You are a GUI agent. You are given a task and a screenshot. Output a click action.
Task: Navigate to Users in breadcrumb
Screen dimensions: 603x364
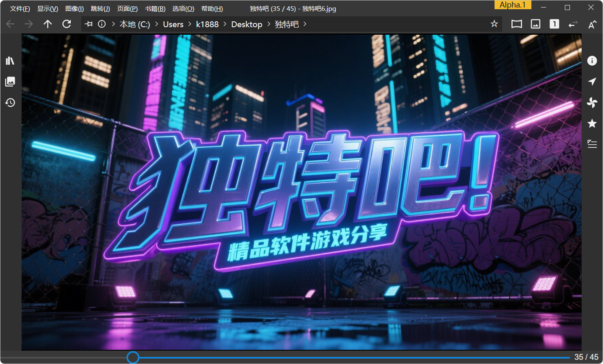pos(173,24)
